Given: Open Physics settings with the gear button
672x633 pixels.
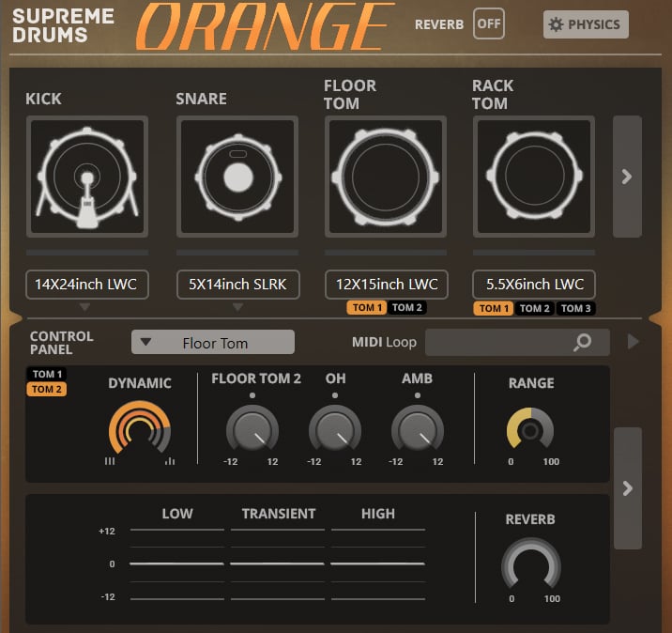Looking at the screenshot, I should click(x=586, y=24).
